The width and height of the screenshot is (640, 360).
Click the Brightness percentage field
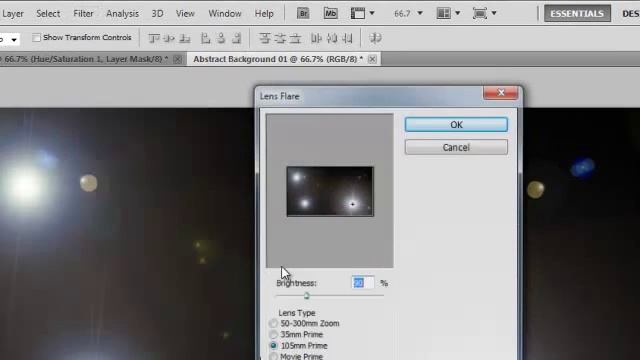coord(362,283)
